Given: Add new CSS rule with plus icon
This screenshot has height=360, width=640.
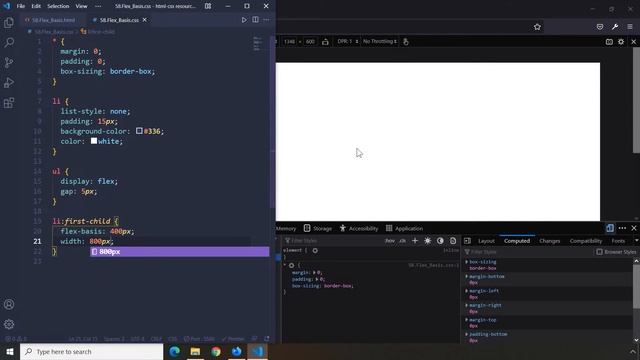Looking at the screenshot, I should coord(415,241).
